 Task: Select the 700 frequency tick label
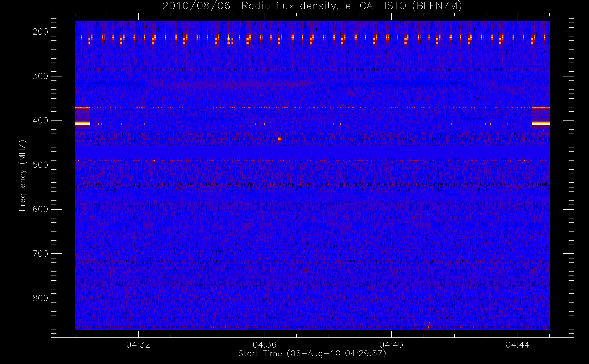[40, 254]
